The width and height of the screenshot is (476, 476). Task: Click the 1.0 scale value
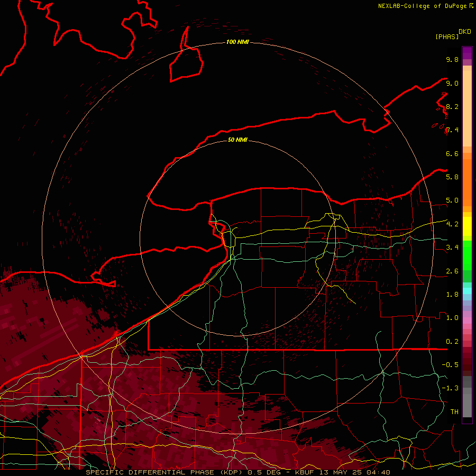coord(452,318)
